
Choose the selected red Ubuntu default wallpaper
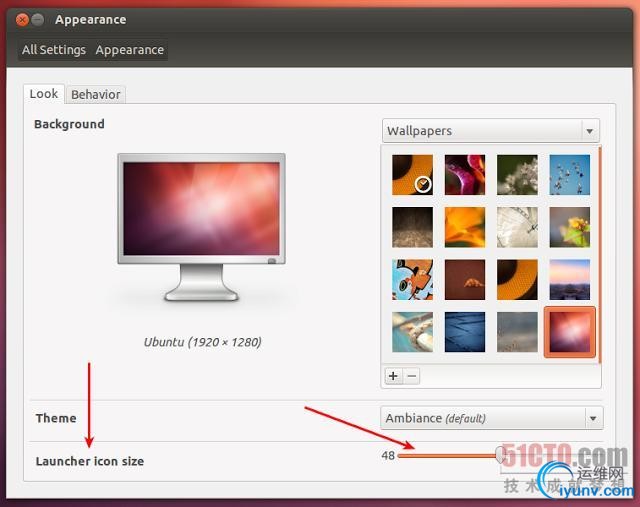click(569, 332)
